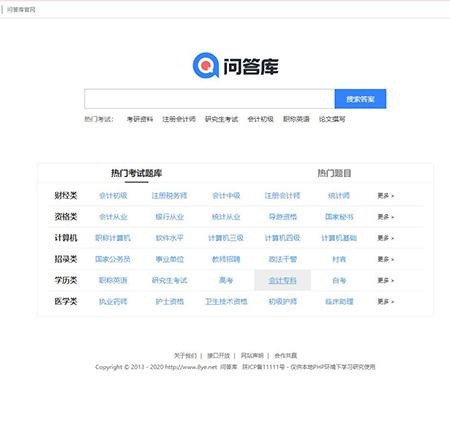Image resolution: width=450 pixels, height=434 pixels.
Task: Open the third footer link before 合作共赢
Action: click(252, 356)
